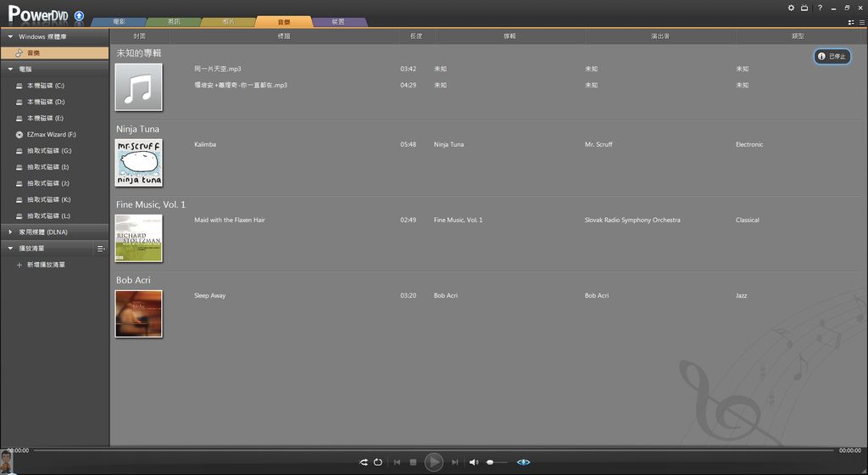Click the Classical genre cell
The image size is (868, 475).
(748, 220)
